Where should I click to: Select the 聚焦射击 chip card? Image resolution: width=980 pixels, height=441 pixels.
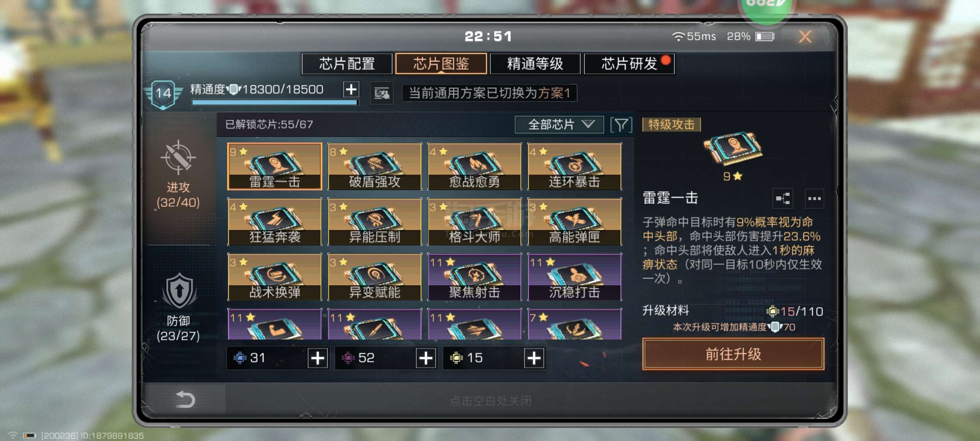point(474,277)
